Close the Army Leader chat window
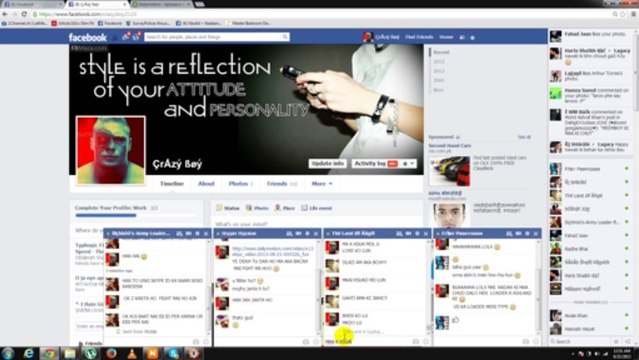639x360 pixels. [206, 234]
